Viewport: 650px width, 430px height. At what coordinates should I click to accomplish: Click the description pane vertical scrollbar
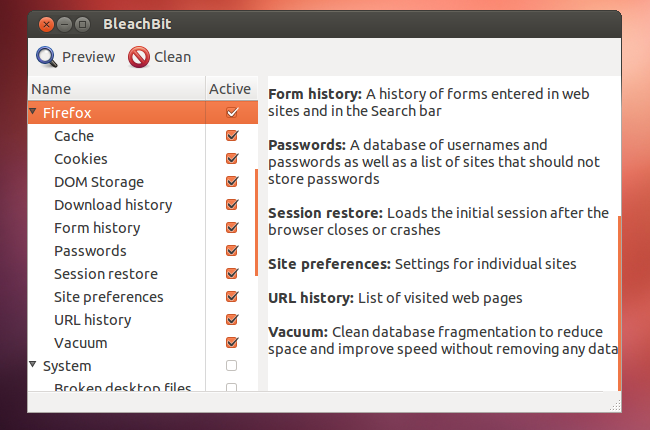619,303
